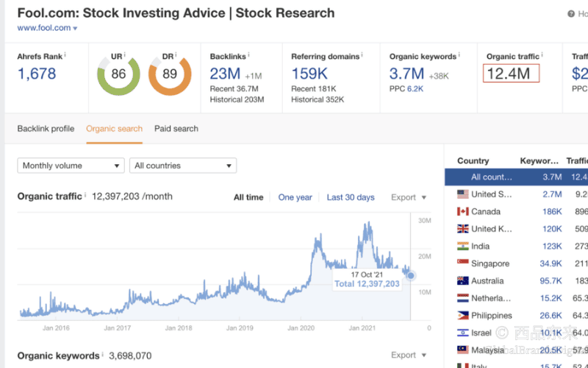Click the Backlinks info icon
Screen dimensions: 588x368
(248, 54)
